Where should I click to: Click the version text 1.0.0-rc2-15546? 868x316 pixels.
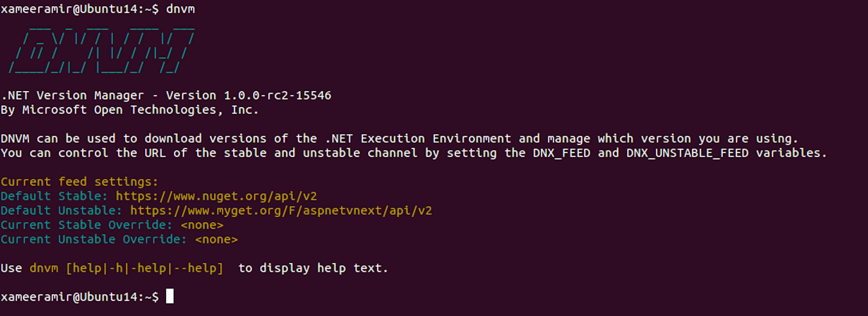(x=278, y=95)
